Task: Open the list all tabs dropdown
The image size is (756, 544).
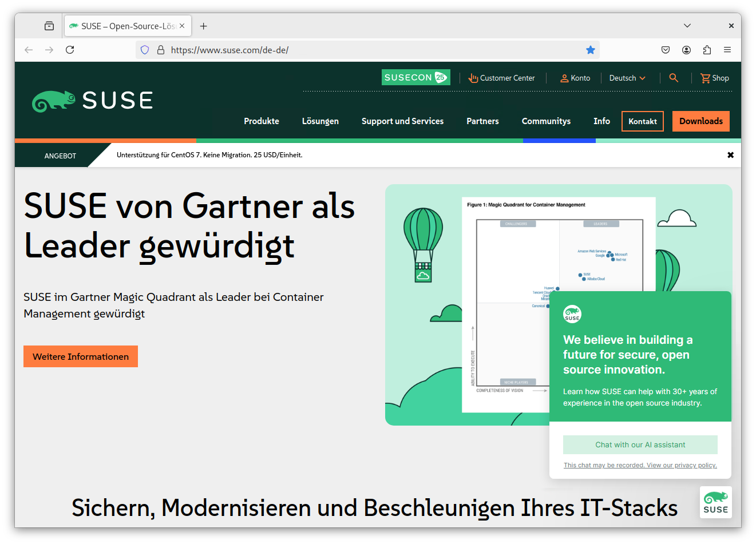Action: click(x=687, y=26)
